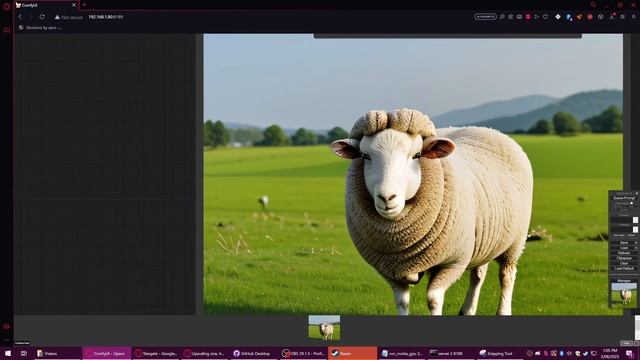Click the browser Back arrow
The width and height of the screenshot is (640, 360).
(x=20, y=17)
